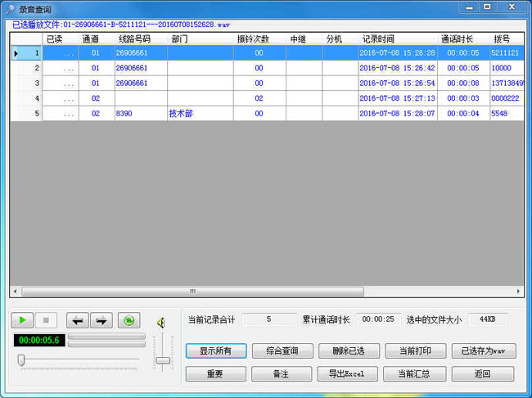Open 综合查询 search
532x398 pixels.
point(282,351)
